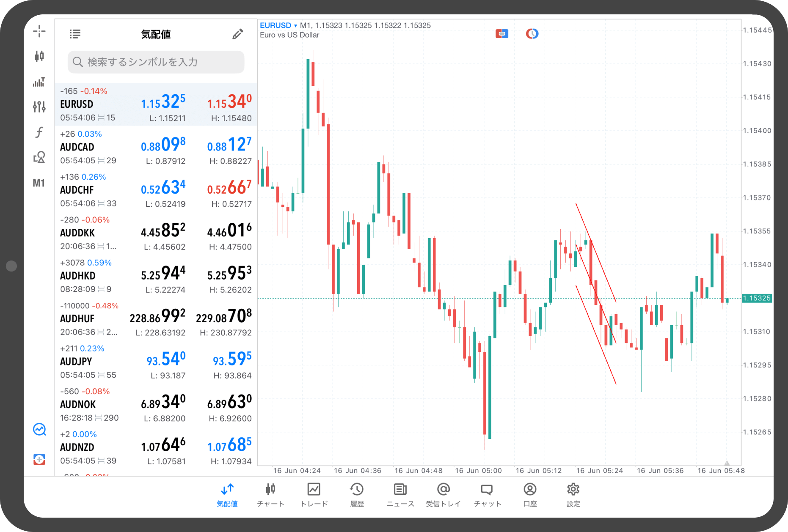Open the red plus sidebar icon
The height and width of the screenshot is (532, 788).
(x=39, y=459)
